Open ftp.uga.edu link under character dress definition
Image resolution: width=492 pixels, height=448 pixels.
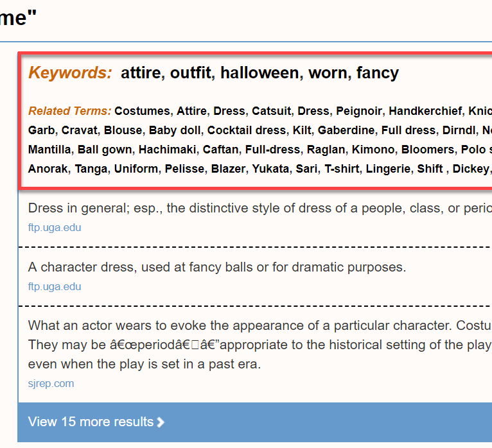[x=55, y=286]
